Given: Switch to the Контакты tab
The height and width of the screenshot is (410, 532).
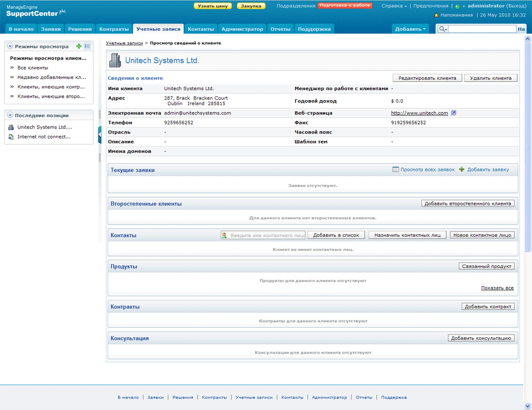Looking at the screenshot, I should click(x=201, y=29).
